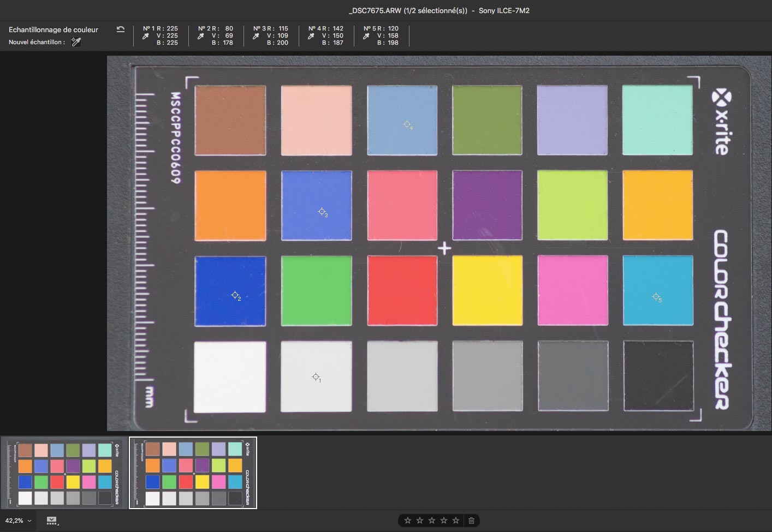772x532 pixels.
Task: Rate the image one star
Action: point(407,521)
